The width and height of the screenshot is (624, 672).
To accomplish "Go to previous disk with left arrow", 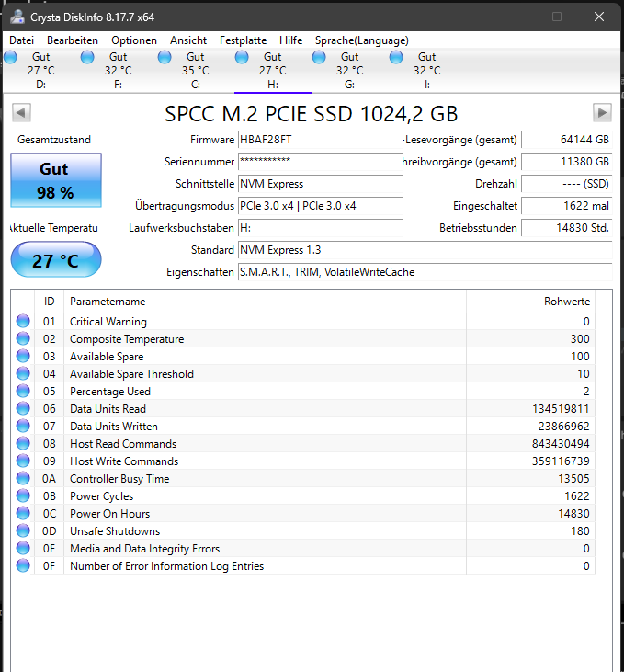I will point(21,113).
